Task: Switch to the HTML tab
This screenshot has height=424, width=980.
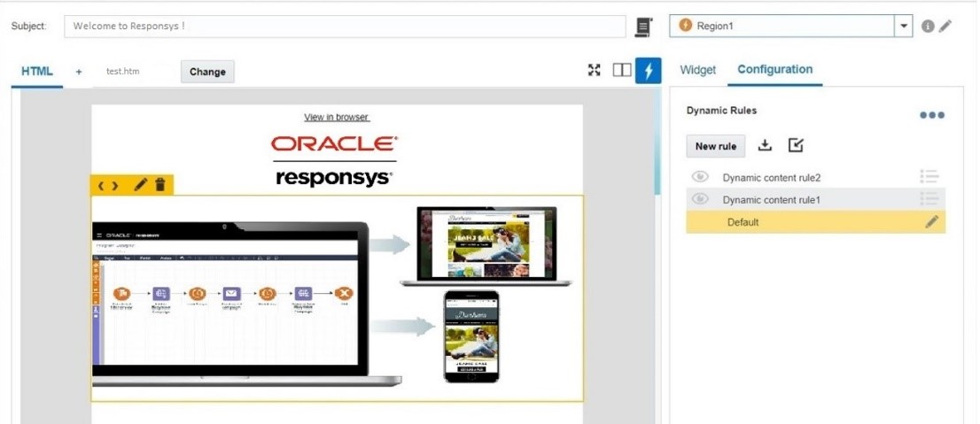Action: coord(37,71)
